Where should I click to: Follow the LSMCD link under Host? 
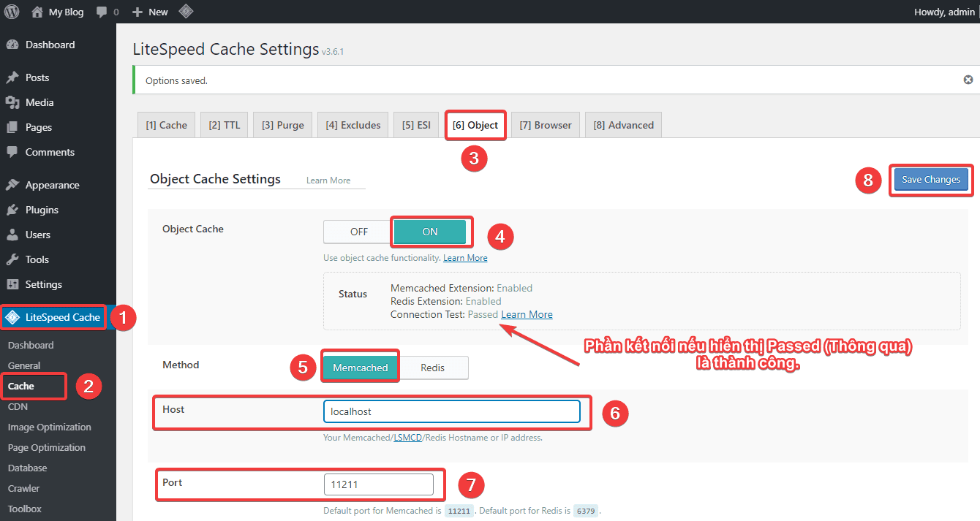(407, 438)
